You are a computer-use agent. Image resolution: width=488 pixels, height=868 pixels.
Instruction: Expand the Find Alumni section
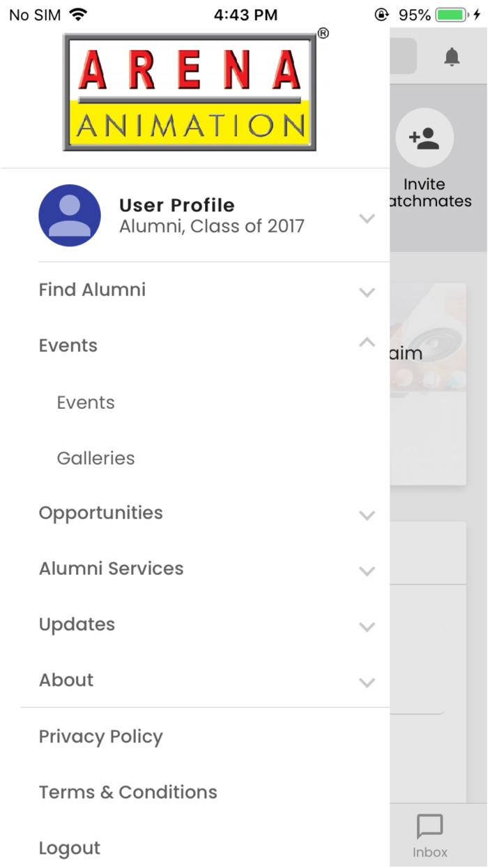pyautogui.click(x=367, y=292)
